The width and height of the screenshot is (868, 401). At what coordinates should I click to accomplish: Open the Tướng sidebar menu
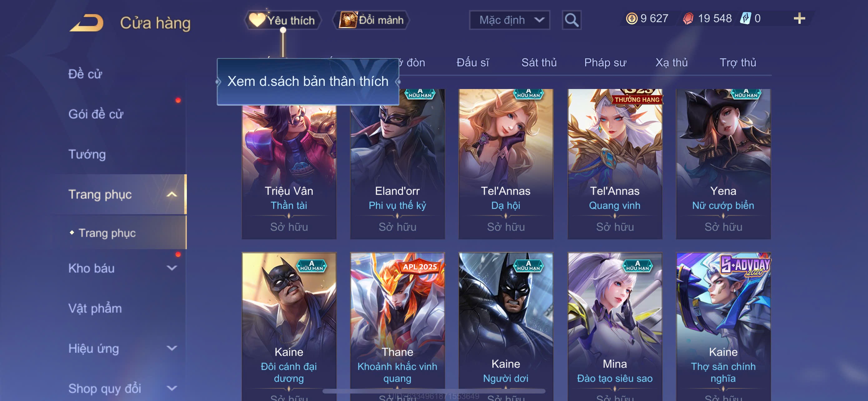tap(87, 154)
